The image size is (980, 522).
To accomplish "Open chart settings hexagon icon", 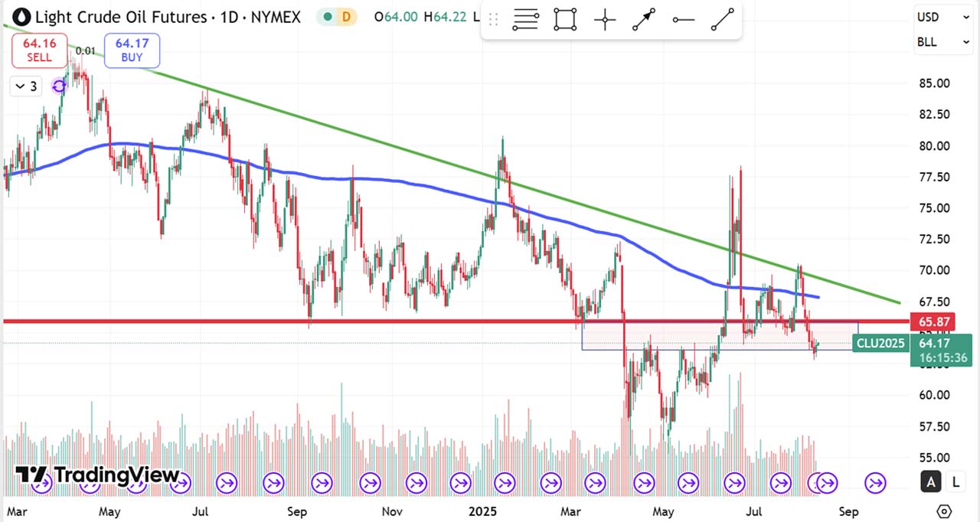I will (944, 511).
